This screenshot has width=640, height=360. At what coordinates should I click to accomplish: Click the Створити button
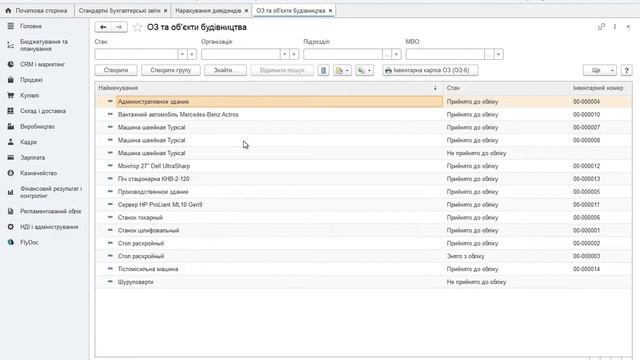point(116,70)
